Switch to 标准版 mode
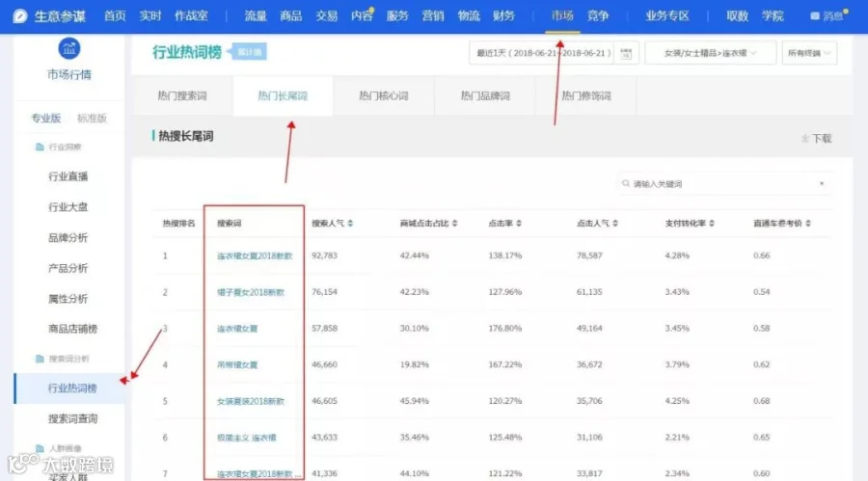The height and width of the screenshot is (481, 868). click(x=92, y=118)
